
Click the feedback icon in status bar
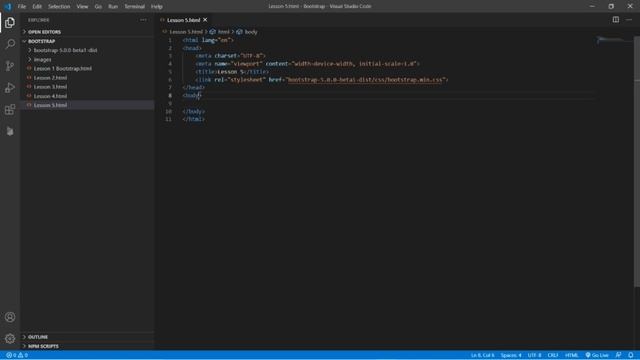click(x=618, y=355)
